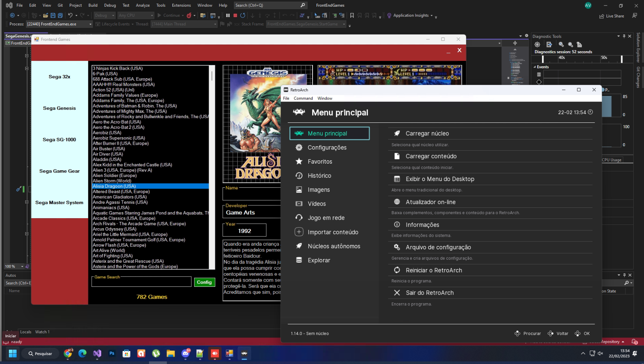Click the Arquivo de configuração gear icon
Viewport: 644px width, 364px height.
pyautogui.click(x=397, y=247)
